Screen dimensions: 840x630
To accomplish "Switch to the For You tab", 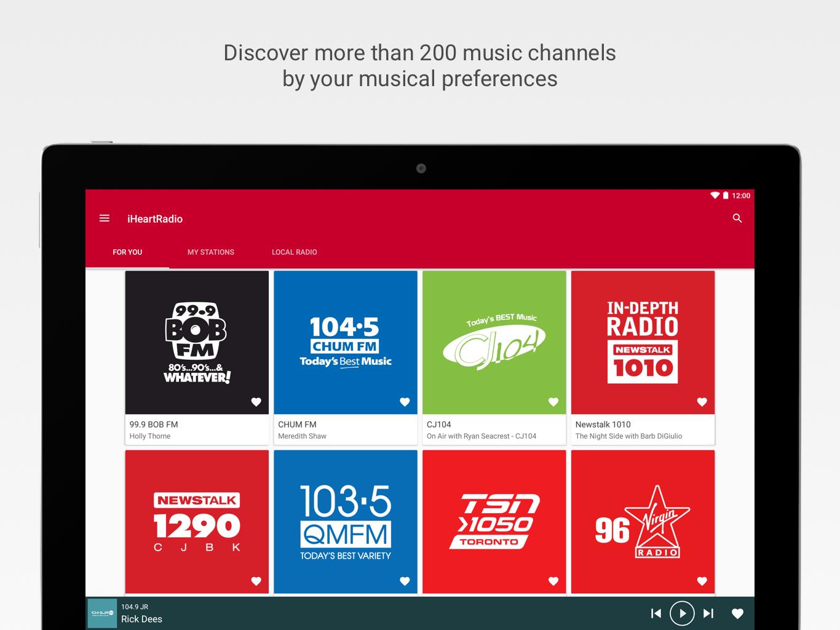I will point(127,252).
